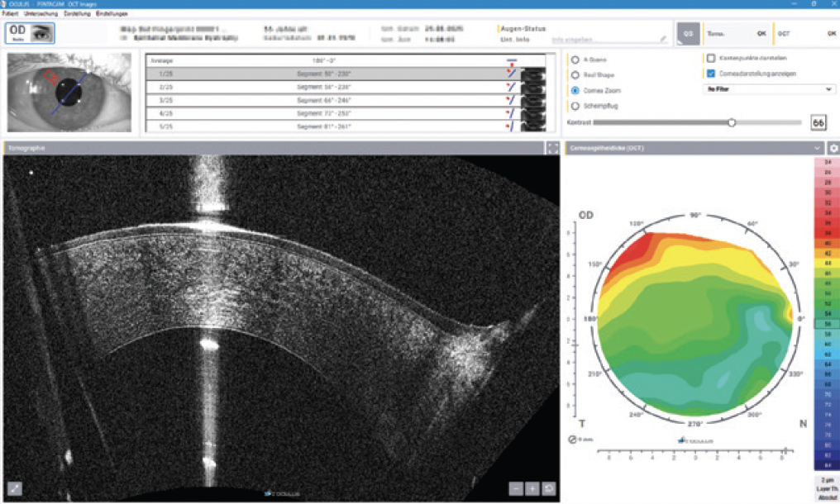Select the Scheimpflug radio option

pyautogui.click(x=575, y=106)
